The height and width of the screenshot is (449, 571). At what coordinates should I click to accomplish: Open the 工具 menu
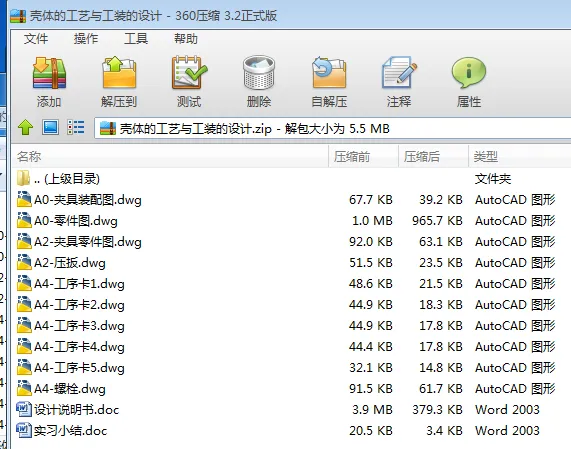tap(136, 39)
